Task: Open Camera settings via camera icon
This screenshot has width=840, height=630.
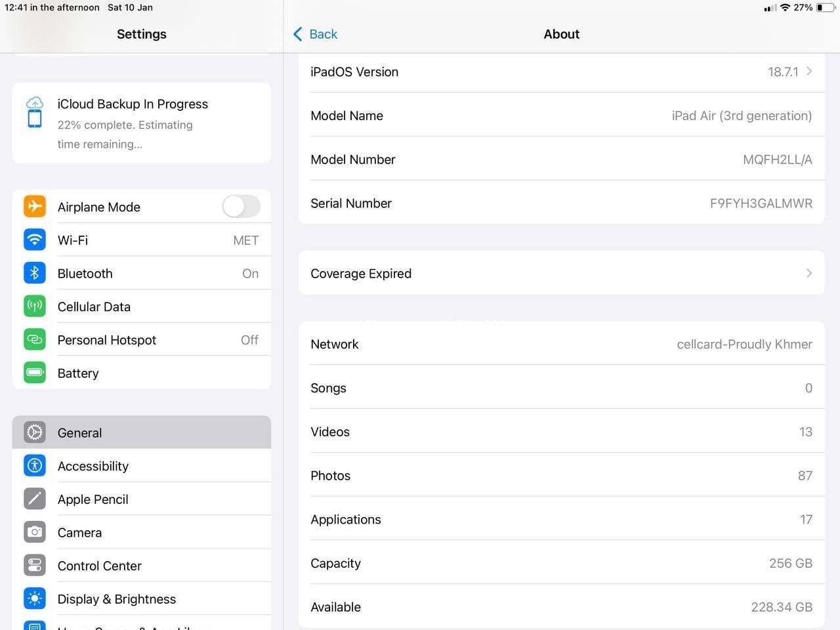Action: [35, 532]
